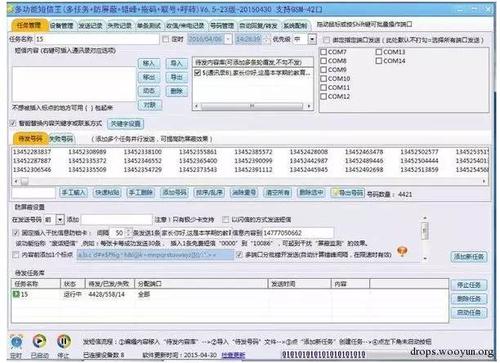The height and width of the screenshot is (363, 500).
Task: Check the COM8 port checkbox
Action: [x=323, y=61]
